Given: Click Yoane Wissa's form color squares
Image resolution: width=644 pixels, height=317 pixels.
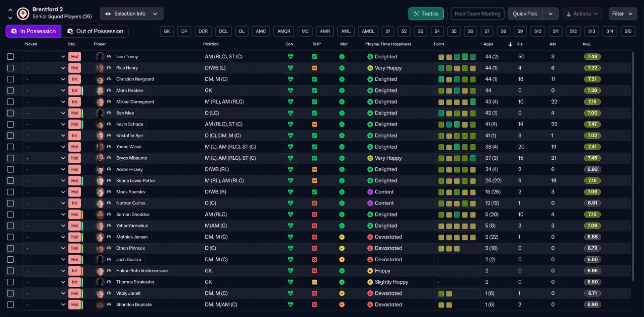Looking at the screenshot, I should pos(456,147).
